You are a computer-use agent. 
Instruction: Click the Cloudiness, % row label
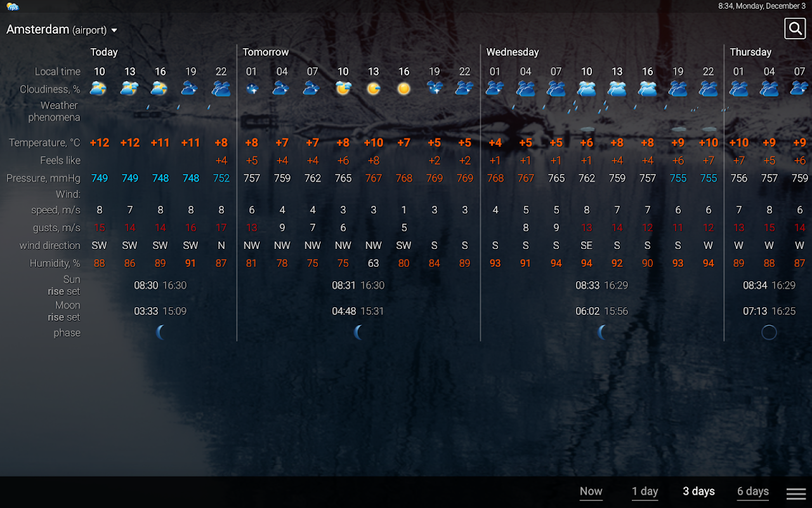click(50, 90)
